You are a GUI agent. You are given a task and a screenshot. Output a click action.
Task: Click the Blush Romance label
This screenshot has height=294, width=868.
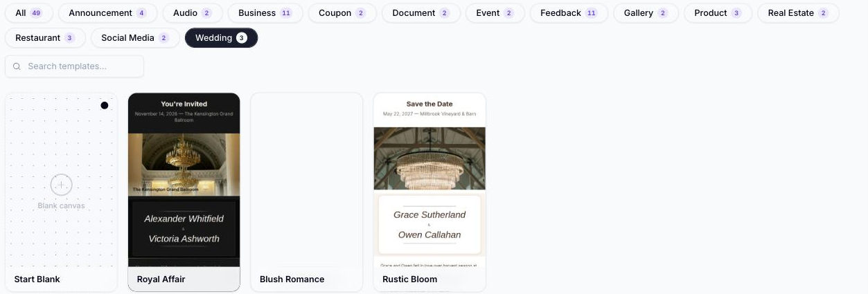click(x=292, y=279)
